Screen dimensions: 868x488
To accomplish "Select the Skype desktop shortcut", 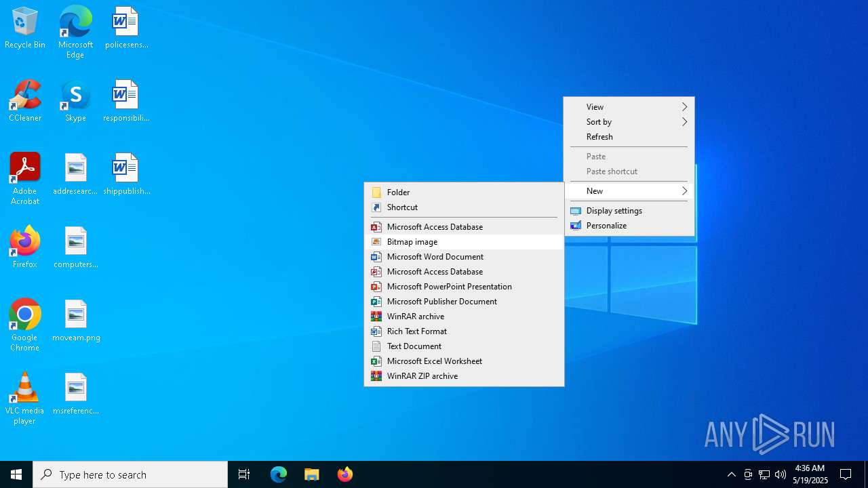I will click(x=75, y=102).
